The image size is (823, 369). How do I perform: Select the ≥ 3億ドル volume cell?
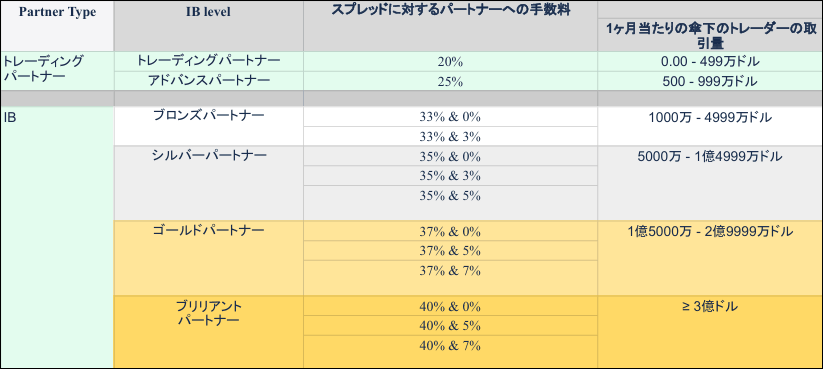tap(710, 332)
